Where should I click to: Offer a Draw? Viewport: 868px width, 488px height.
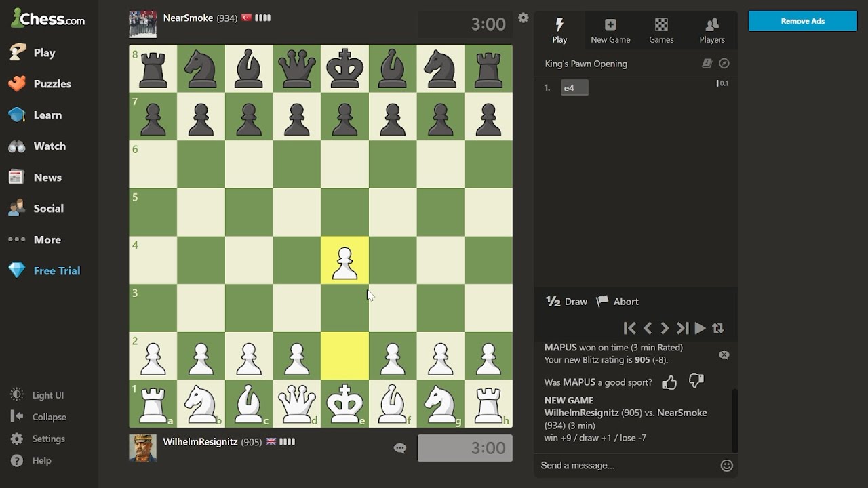567,302
